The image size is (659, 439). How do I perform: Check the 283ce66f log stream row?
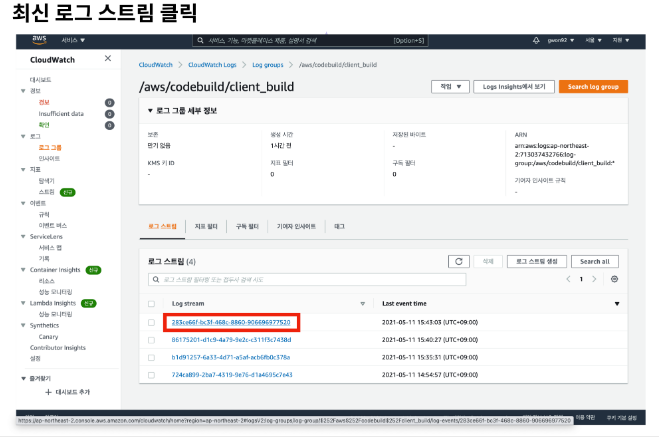[x=151, y=323]
